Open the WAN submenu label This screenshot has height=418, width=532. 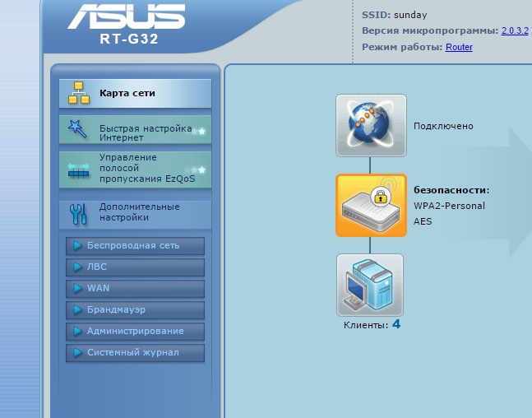click(98, 288)
